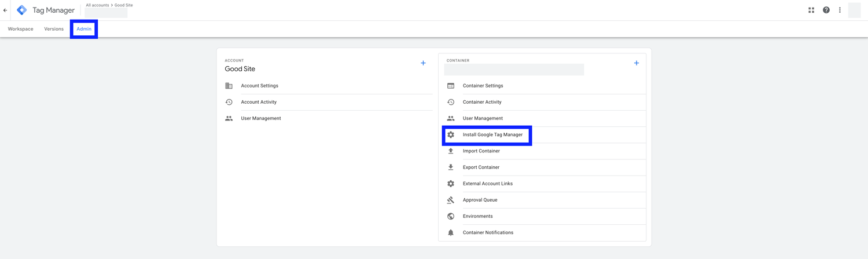Open Account Activity

(259, 102)
